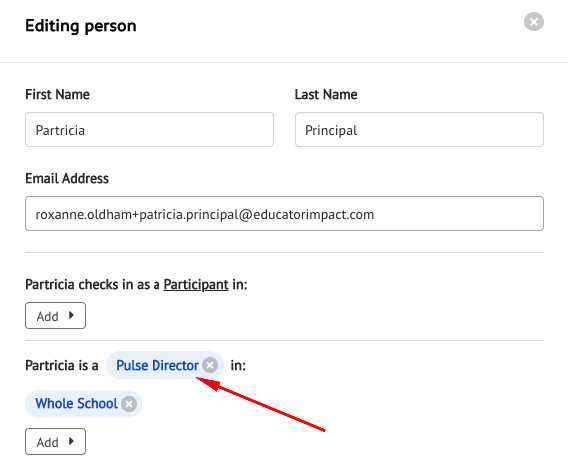The height and width of the screenshot is (459, 568).
Task: Open the Add dropdown below Whole School
Action: [x=55, y=442]
